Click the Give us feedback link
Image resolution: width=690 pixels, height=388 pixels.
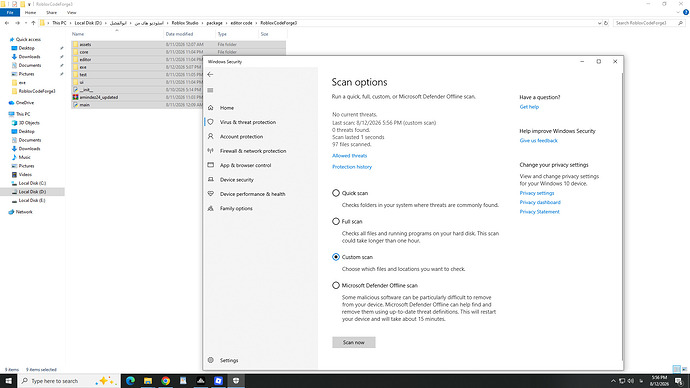[x=539, y=141]
